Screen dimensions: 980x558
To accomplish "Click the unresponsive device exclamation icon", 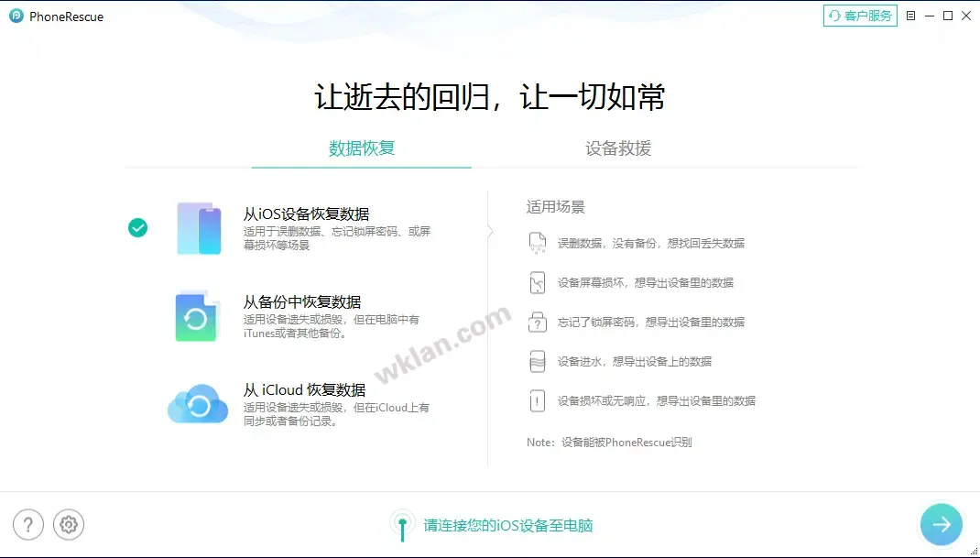I will click(538, 400).
